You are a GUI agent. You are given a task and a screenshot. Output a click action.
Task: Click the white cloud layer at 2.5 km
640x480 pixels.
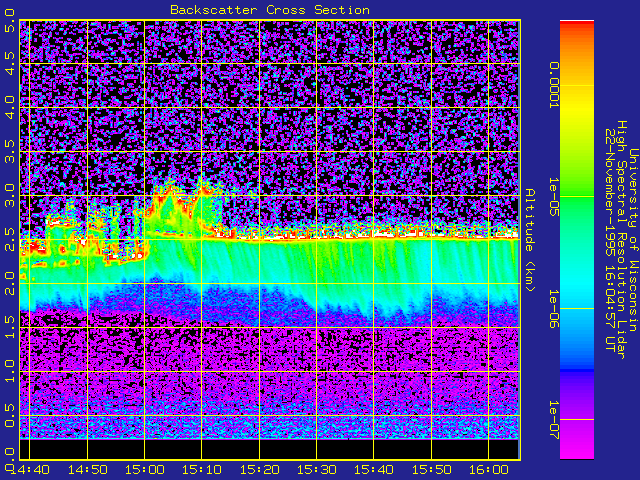(x=367, y=236)
